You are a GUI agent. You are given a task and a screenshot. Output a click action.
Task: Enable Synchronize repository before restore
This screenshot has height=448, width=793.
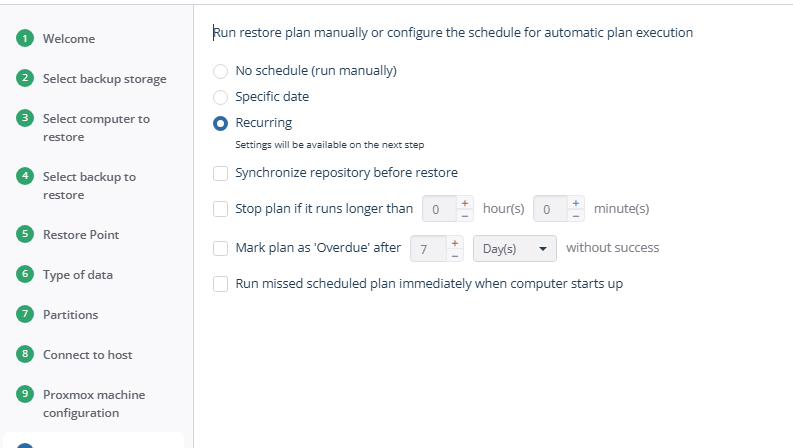(221, 173)
